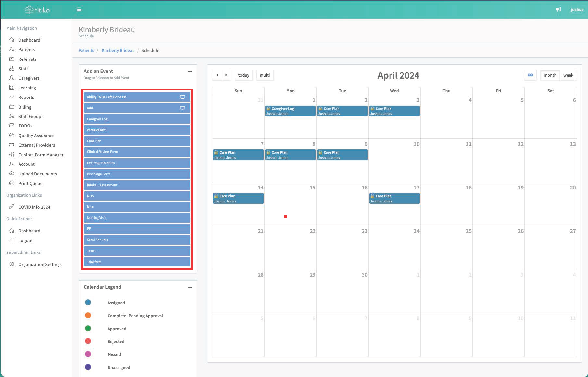Click the orange Pending Approval legend dot
Viewport: 588px width, 377px height.
(88, 315)
